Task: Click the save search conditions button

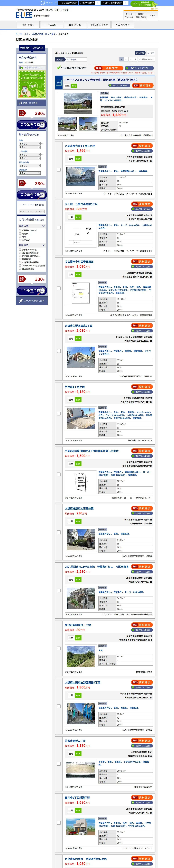Action: pos(32,67)
